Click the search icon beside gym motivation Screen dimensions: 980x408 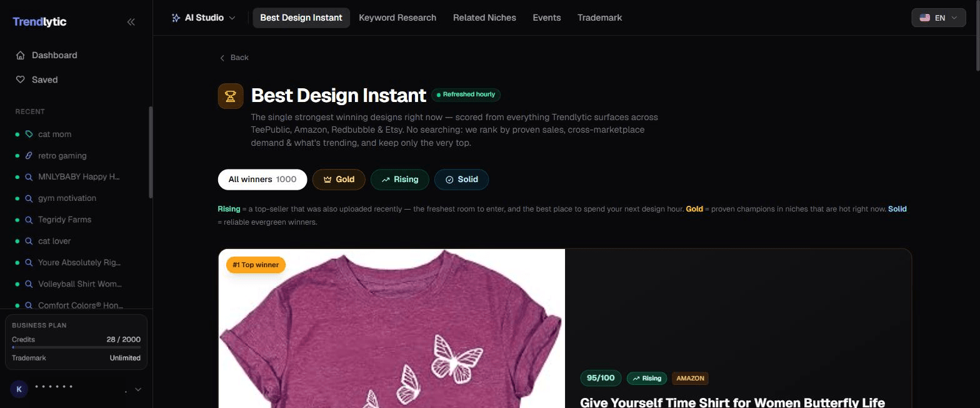(29, 198)
